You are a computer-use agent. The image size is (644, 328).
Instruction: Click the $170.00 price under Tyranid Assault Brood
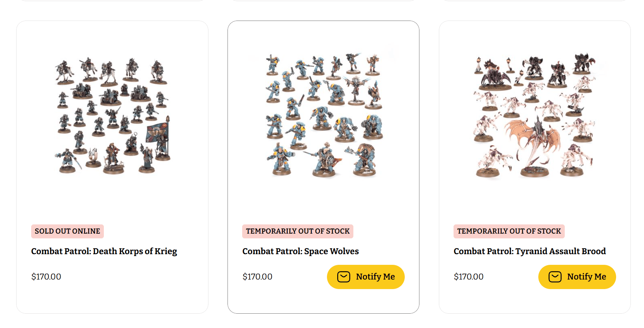(x=469, y=277)
